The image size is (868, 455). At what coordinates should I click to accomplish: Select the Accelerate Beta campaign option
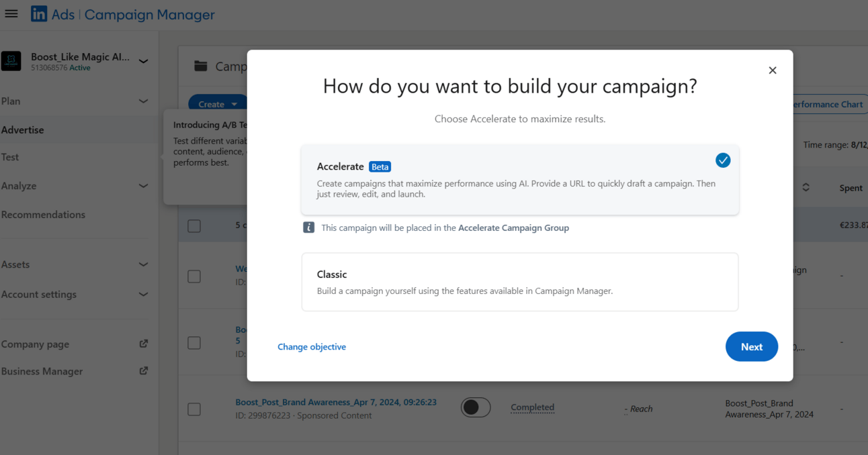pyautogui.click(x=520, y=180)
